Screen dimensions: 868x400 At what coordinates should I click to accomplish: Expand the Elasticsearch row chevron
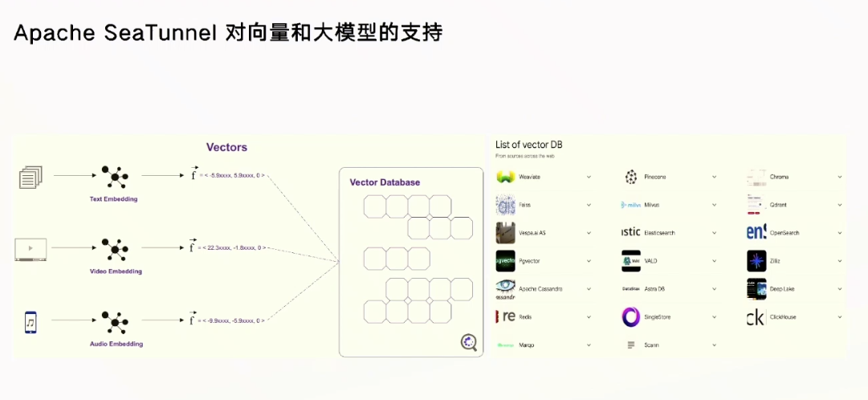[714, 233]
